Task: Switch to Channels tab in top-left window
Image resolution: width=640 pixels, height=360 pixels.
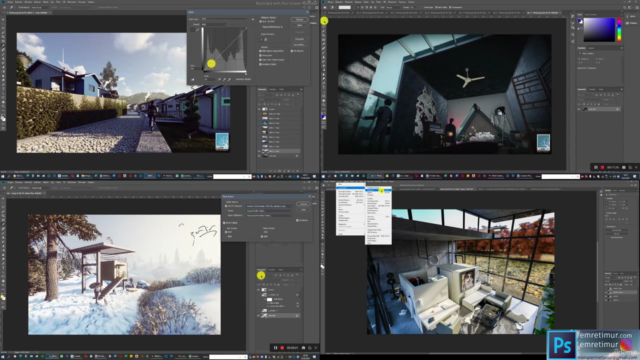Action: [273, 89]
